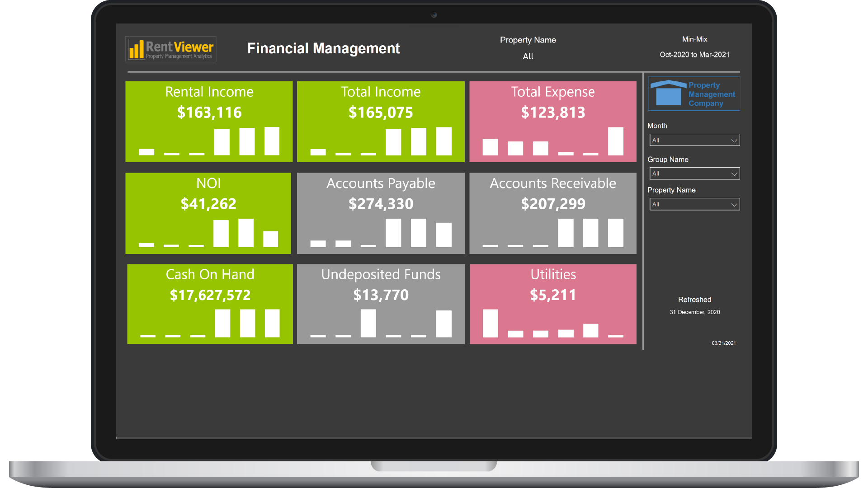Click the Total Income sparkline bars
The height and width of the screenshot is (488, 868).
tap(381, 142)
